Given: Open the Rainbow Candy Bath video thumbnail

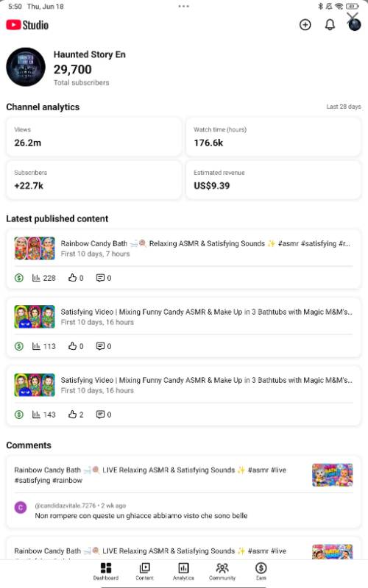Looking at the screenshot, I should (35, 248).
